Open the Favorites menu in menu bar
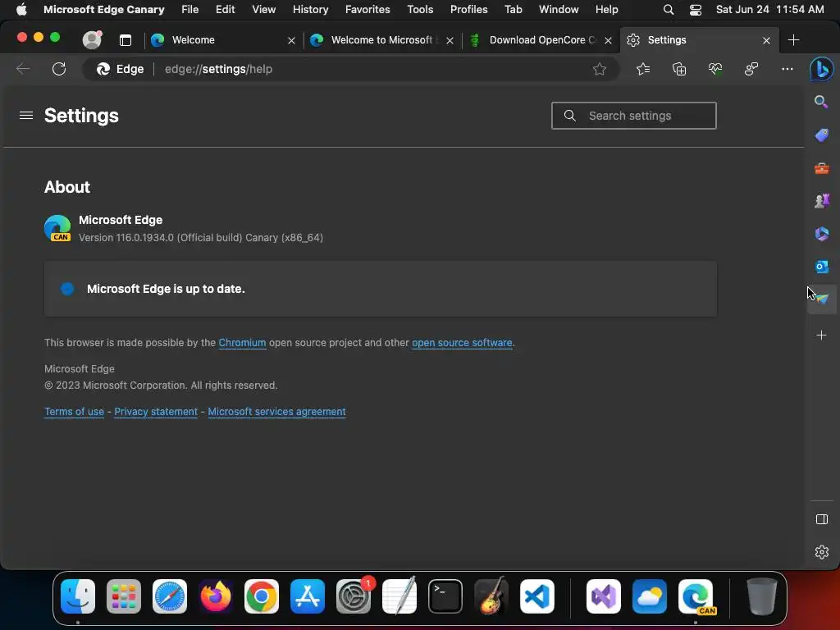The height and width of the screenshot is (630, 840). [x=367, y=10]
